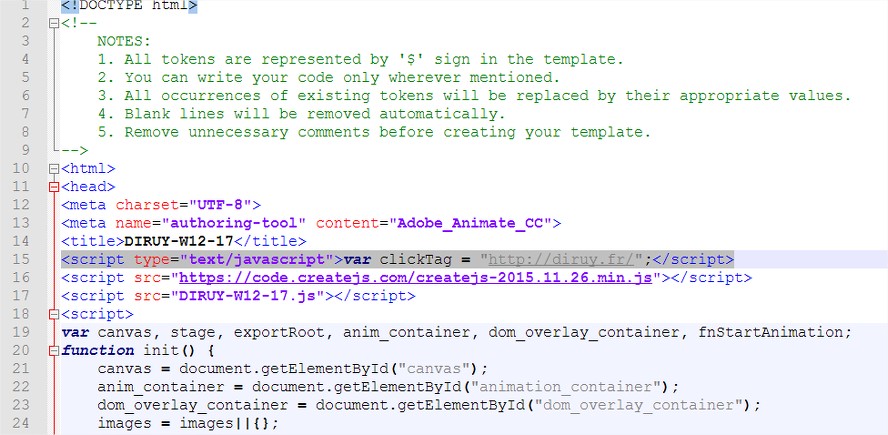This screenshot has width=888, height=435.
Task: Click the "Adobe_Animate_CC" content value
Action: tap(470, 223)
